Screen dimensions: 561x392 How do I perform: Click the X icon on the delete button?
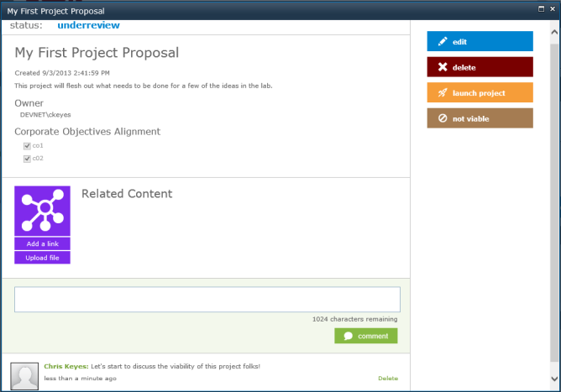(x=443, y=67)
